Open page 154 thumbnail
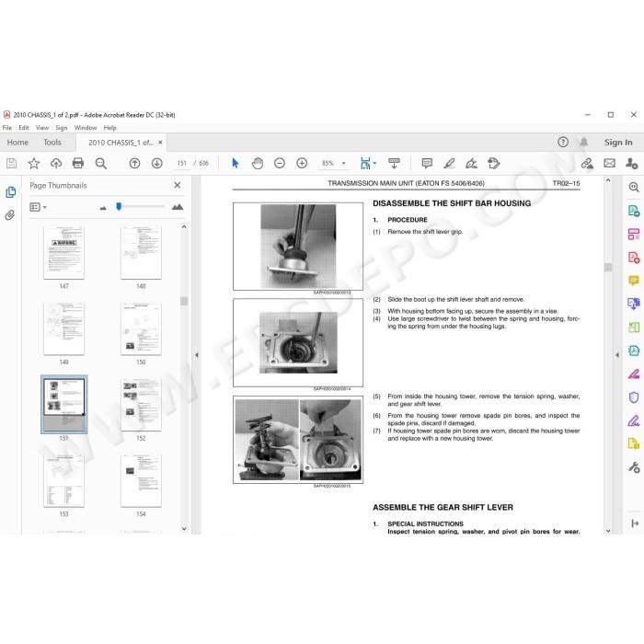Image resolution: width=644 pixels, height=644 pixels. click(x=141, y=481)
